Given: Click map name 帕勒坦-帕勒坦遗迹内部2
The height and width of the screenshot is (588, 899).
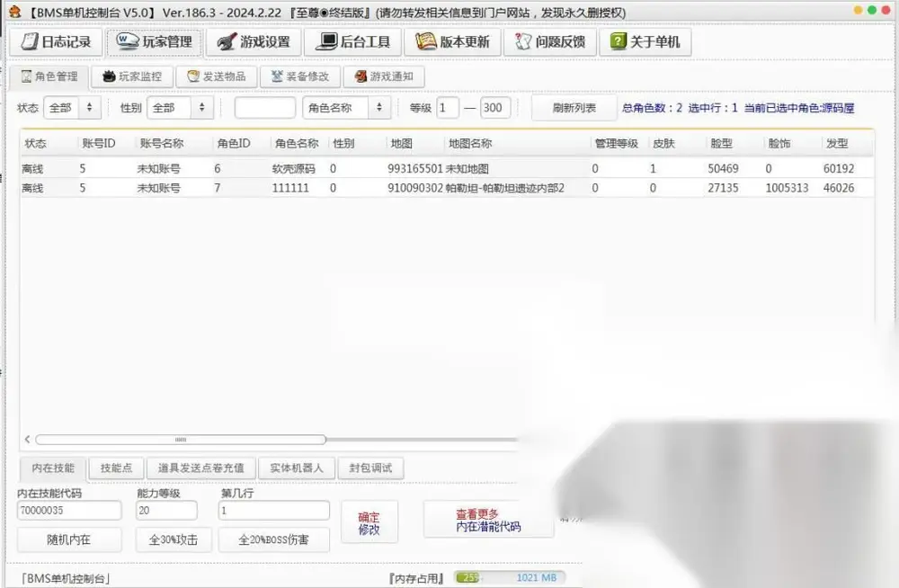Looking at the screenshot, I should (504, 188).
